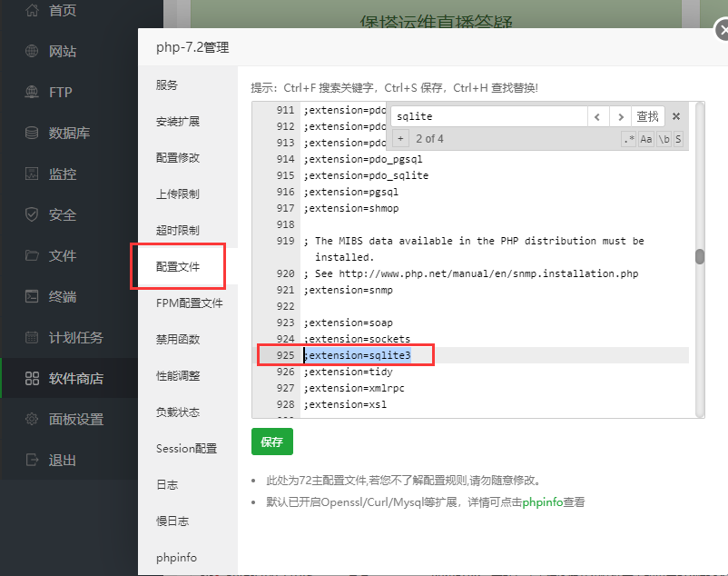The image size is (728, 576).
Task: Click the green 保存 button
Action: (271, 442)
